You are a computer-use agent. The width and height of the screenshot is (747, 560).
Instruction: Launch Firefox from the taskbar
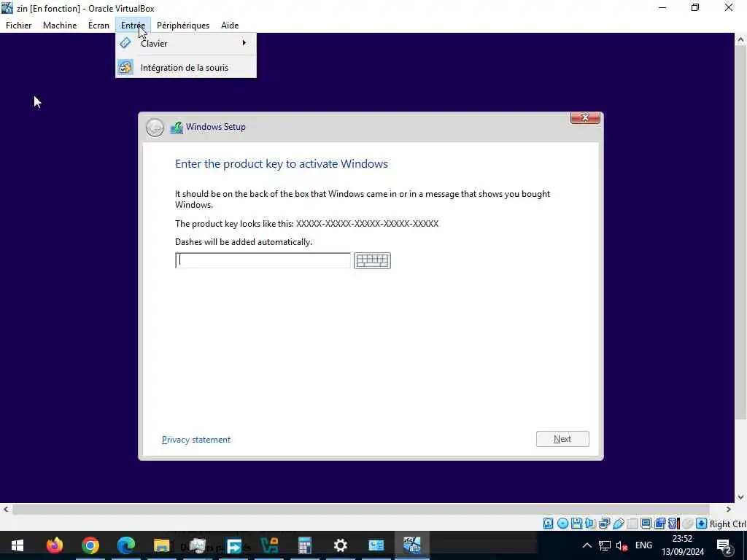pyautogui.click(x=54, y=545)
